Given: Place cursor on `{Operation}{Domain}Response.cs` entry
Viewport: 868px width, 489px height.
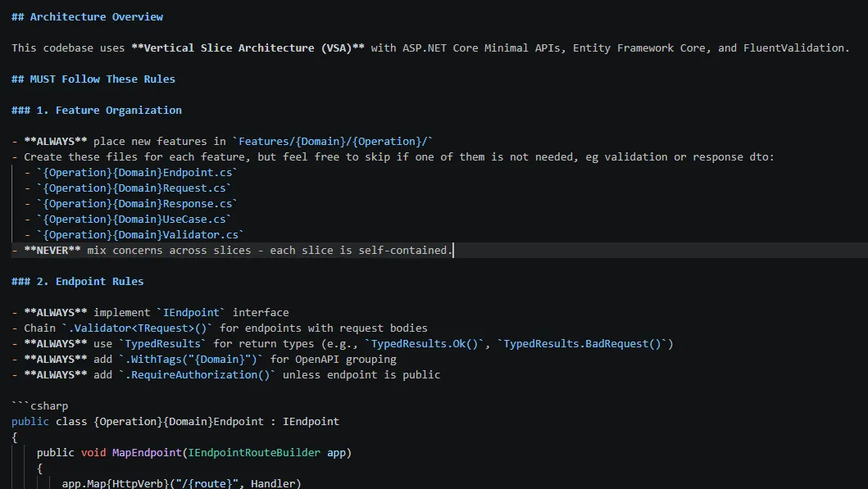Looking at the screenshot, I should point(137,203).
